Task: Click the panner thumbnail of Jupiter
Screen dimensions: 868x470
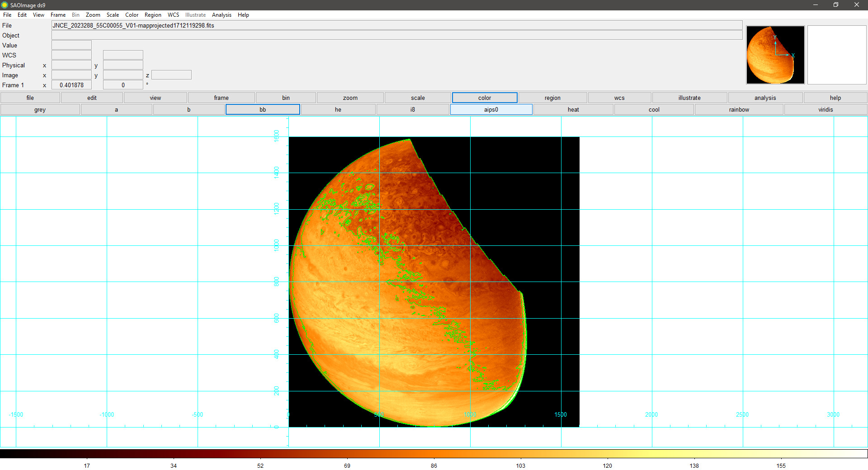Action: tap(775, 55)
